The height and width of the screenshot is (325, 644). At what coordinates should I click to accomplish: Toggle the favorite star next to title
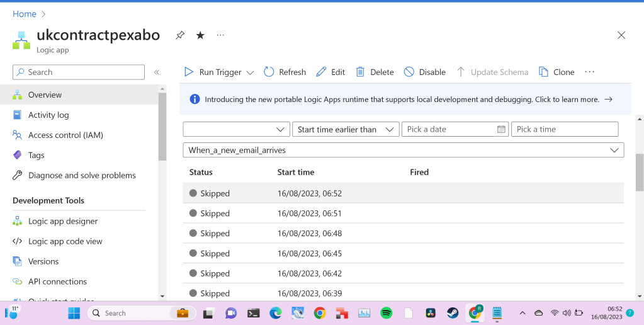[200, 35]
